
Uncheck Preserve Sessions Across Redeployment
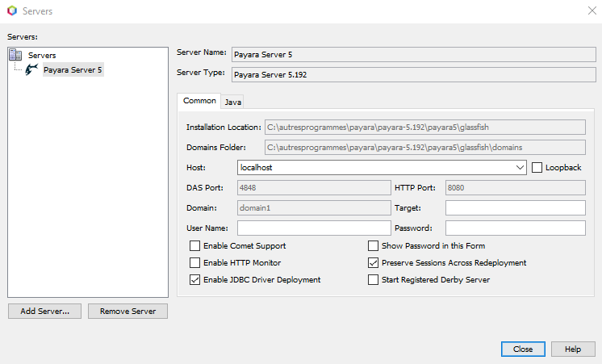[x=373, y=262]
